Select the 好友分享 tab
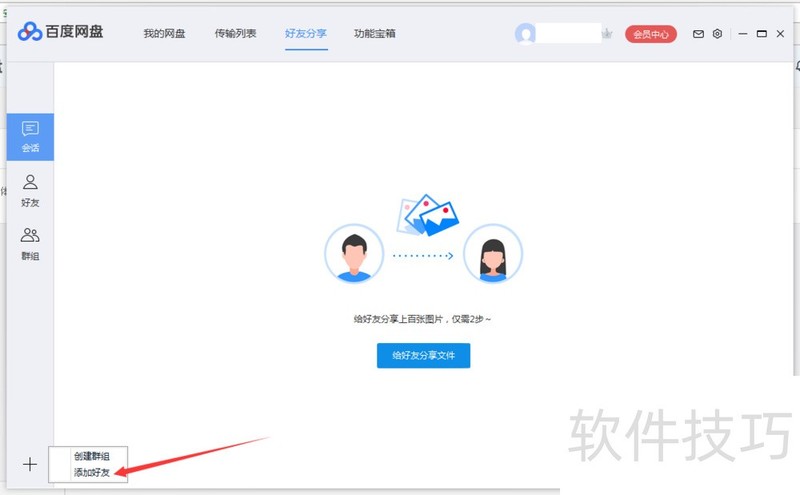The height and width of the screenshot is (495, 800). tap(305, 34)
